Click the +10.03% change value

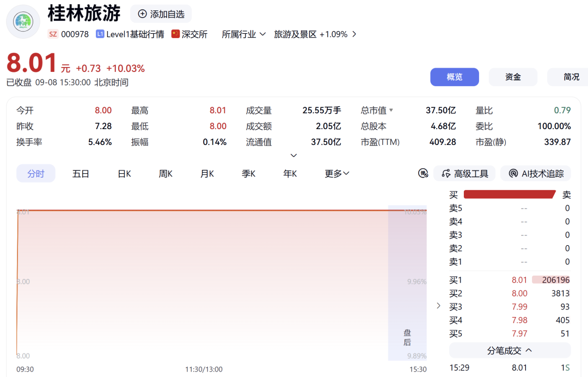[125, 68]
